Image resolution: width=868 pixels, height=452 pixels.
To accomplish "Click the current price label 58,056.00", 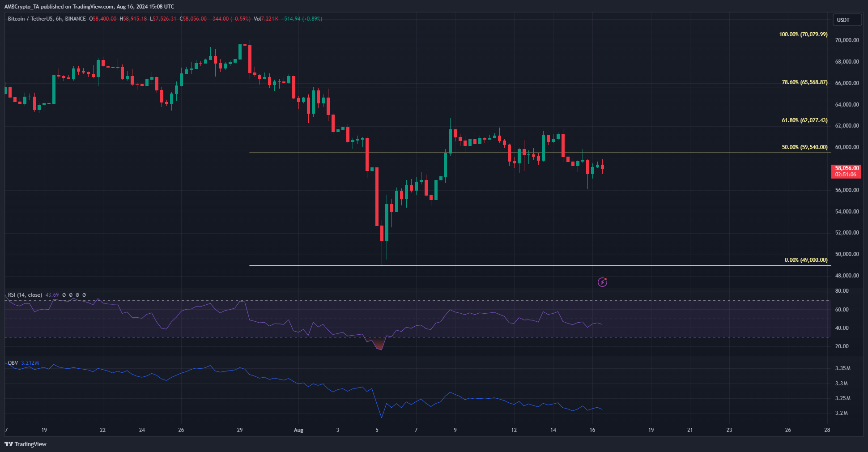I will point(847,168).
